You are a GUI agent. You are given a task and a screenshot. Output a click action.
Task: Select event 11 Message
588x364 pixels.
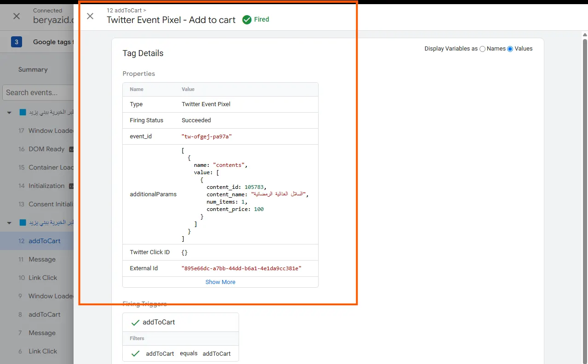coord(37,259)
